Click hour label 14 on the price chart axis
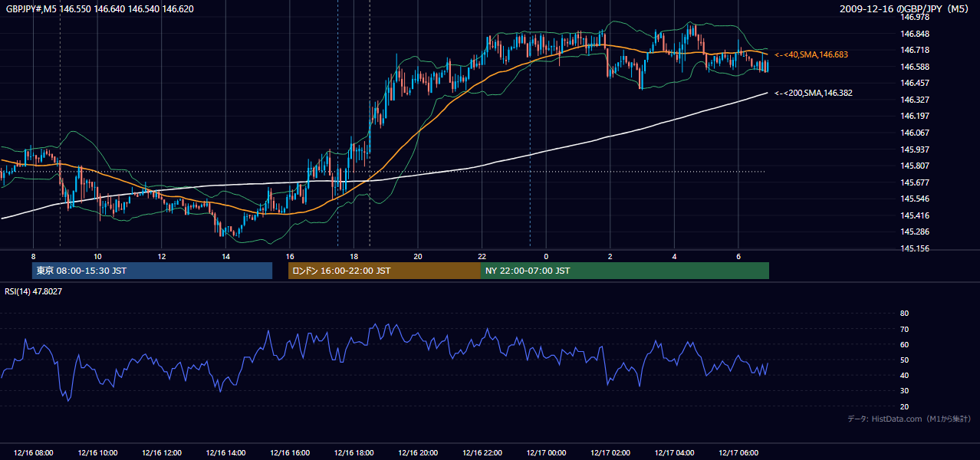The width and height of the screenshot is (980, 460). click(x=225, y=256)
